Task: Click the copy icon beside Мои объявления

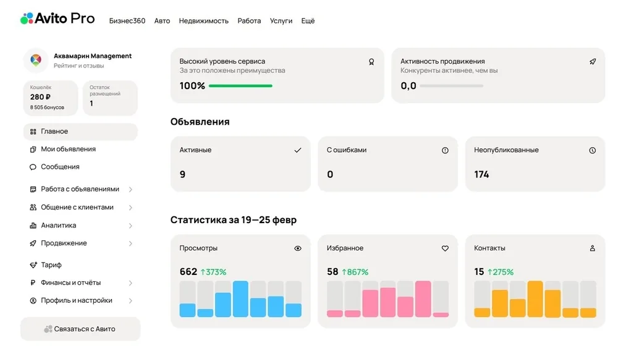Action: click(x=33, y=150)
